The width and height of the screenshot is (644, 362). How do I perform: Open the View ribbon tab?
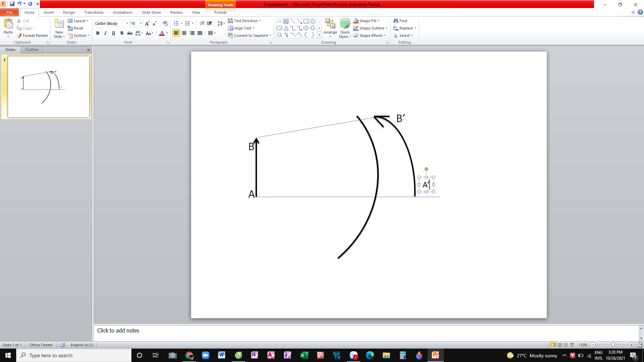(196, 12)
